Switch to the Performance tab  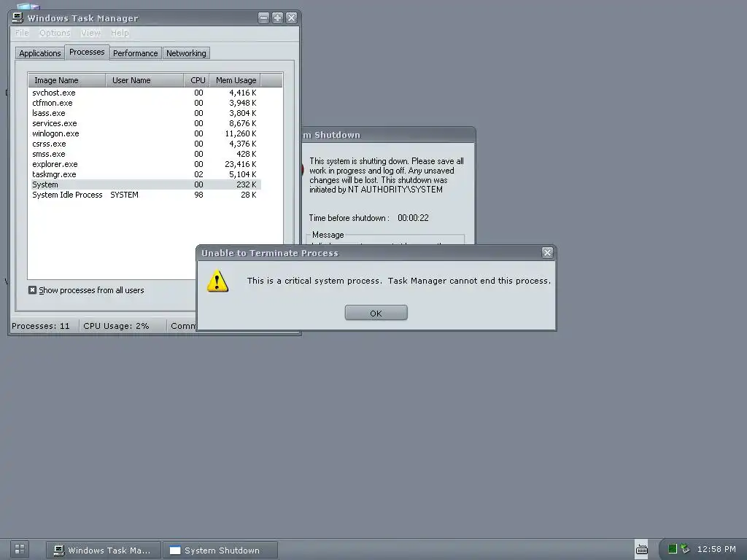point(135,52)
